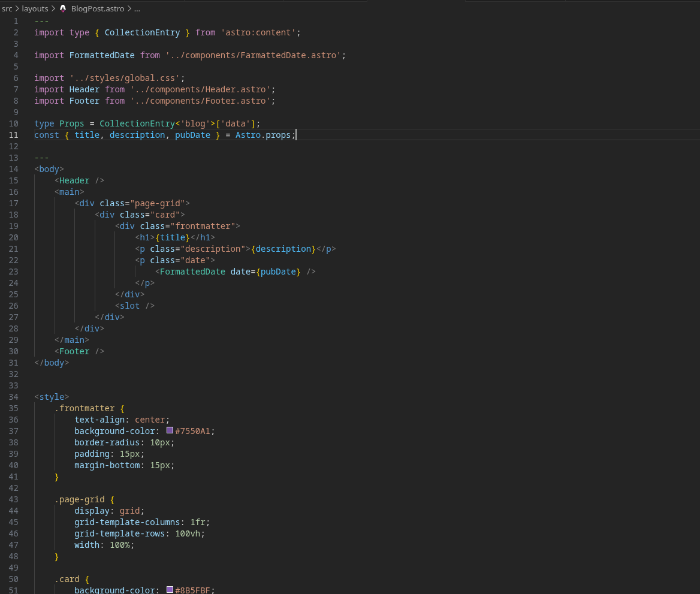Click the FarmattedDate.astro import path

pos(253,55)
